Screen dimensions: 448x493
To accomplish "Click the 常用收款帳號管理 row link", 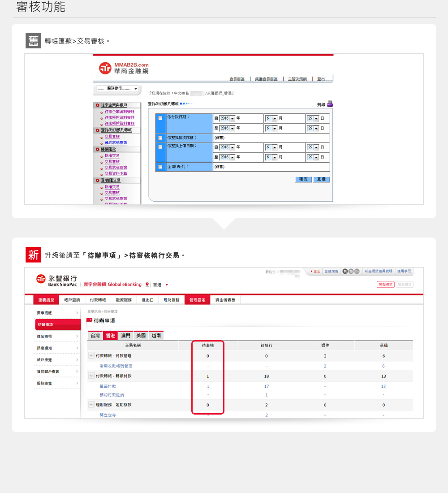I will click(x=116, y=366).
